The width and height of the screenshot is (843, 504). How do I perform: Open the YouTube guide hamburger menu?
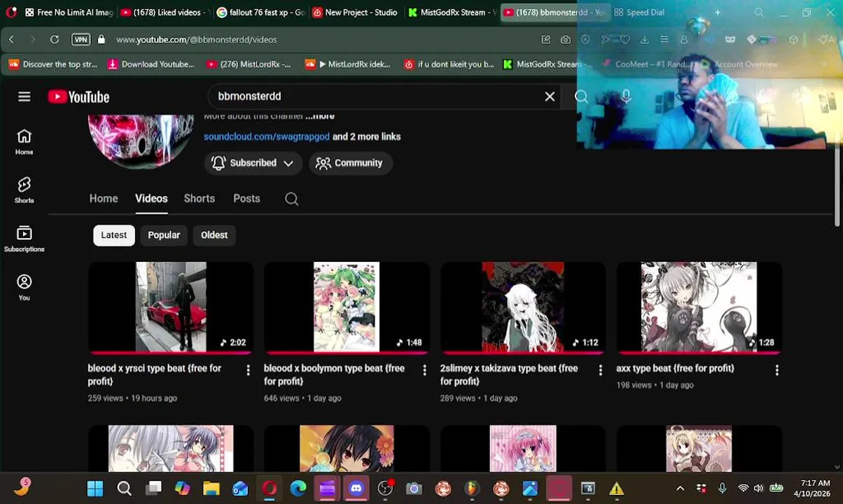pos(25,97)
